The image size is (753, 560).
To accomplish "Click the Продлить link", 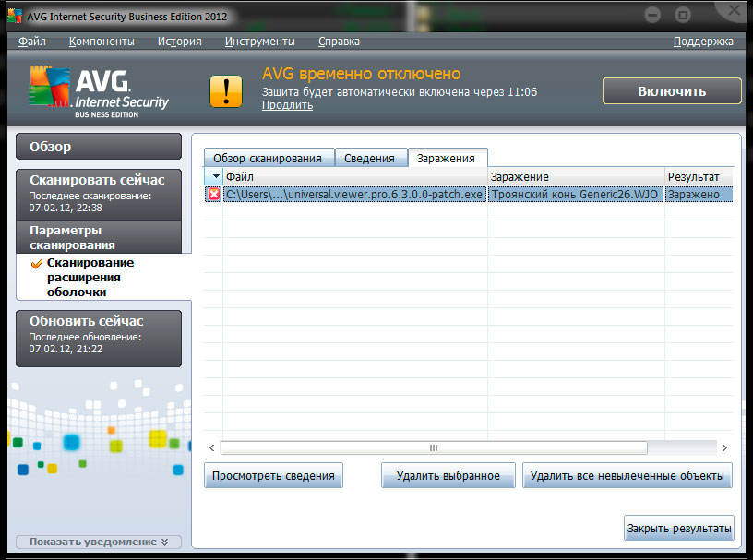I will (287, 105).
